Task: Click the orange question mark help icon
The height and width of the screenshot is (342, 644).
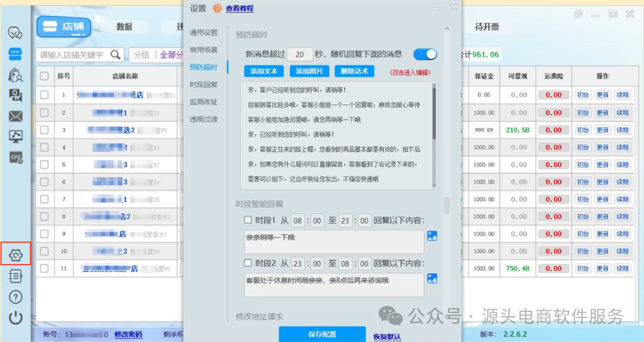Action: tap(217, 8)
